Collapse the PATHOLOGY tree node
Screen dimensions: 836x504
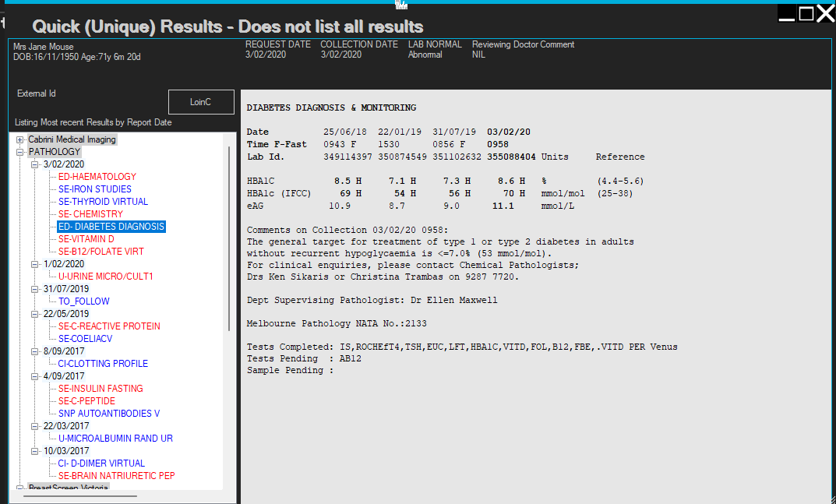pyautogui.click(x=20, y=152)
